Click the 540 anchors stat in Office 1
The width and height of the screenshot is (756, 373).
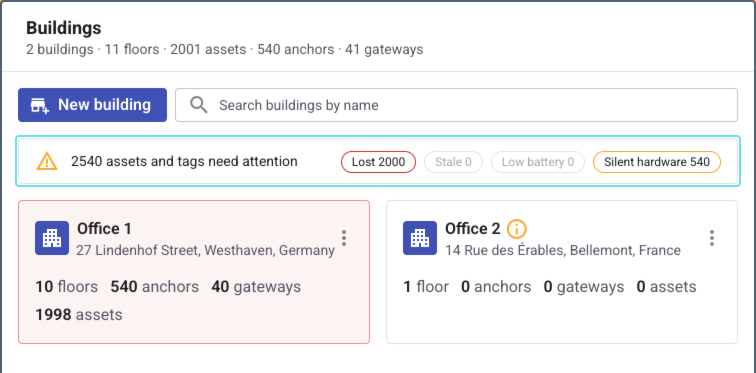pyautogui.click(x=155, y=287)
